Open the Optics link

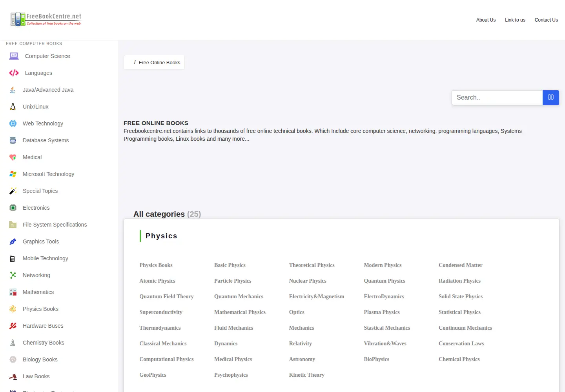(297, 312)
